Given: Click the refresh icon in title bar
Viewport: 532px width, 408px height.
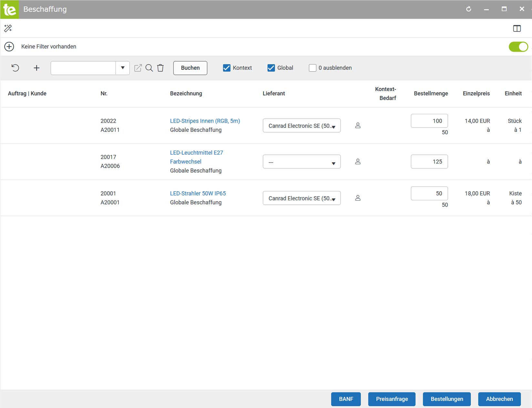Looking at the screenshot, I should [469, 9].
